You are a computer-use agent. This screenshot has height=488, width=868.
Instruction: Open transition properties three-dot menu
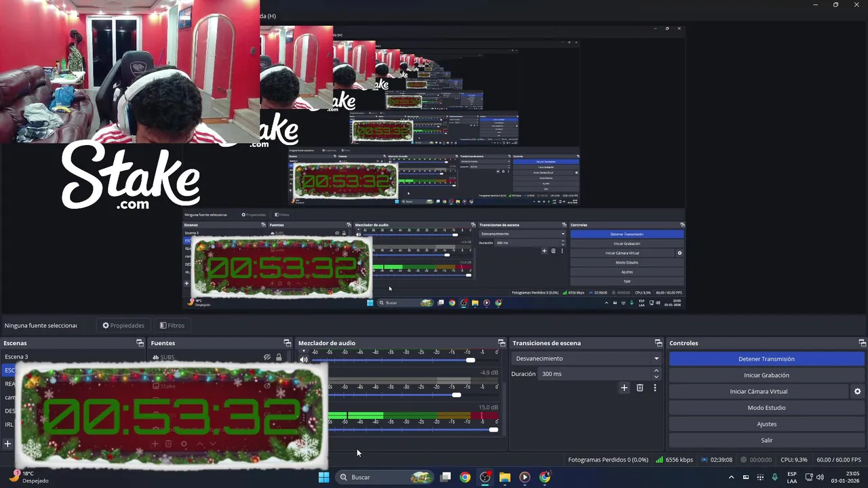[x=654, y=388]
